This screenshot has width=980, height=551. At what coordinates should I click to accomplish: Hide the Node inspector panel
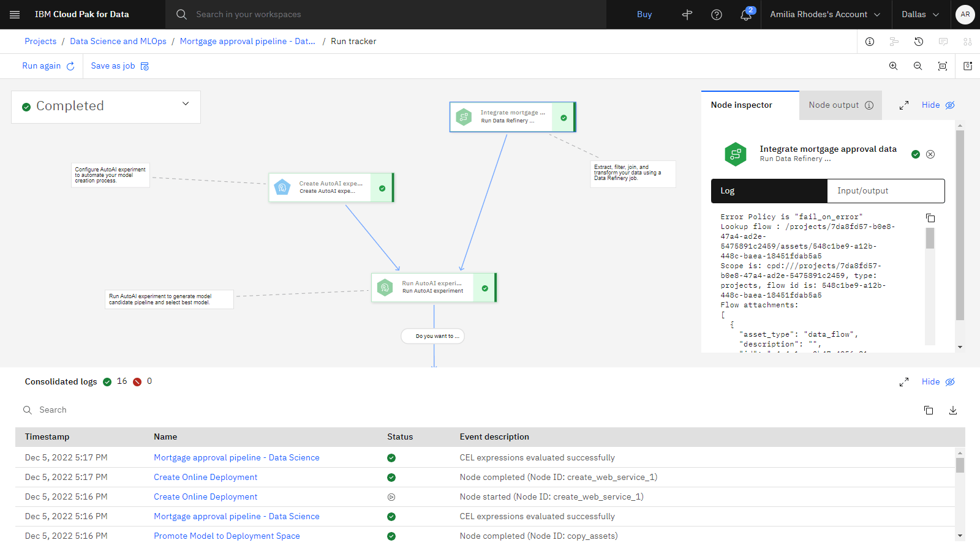pos(938,105)
